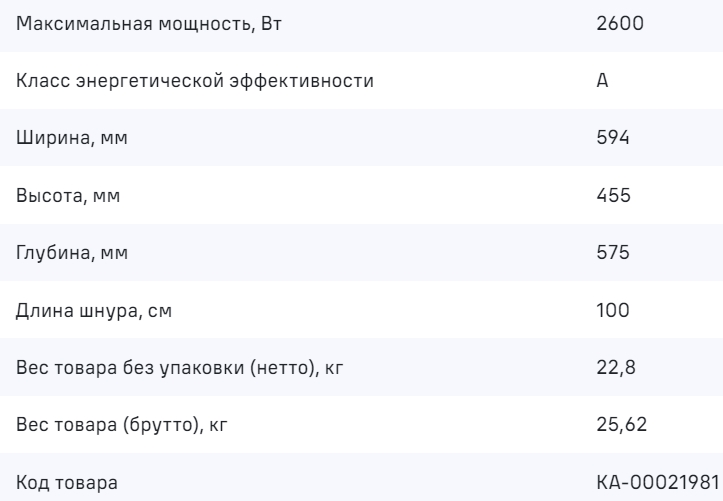Click 'Класс энергетической эффективности' label

click(x=194, y=80)
